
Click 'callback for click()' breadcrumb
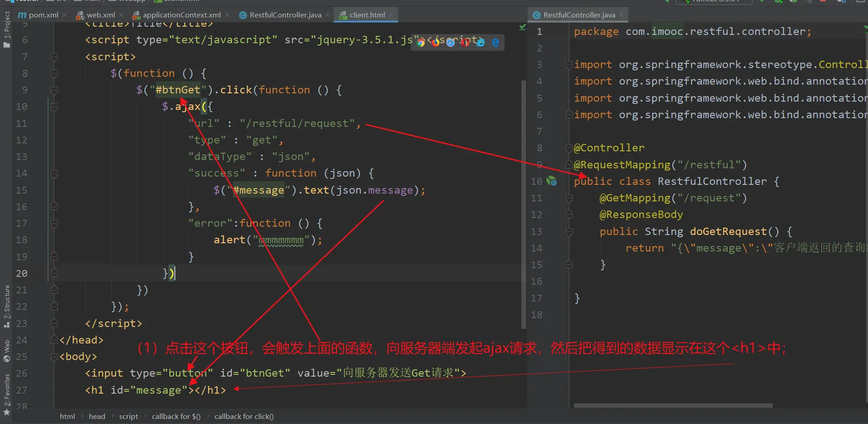tap(244, 416)
